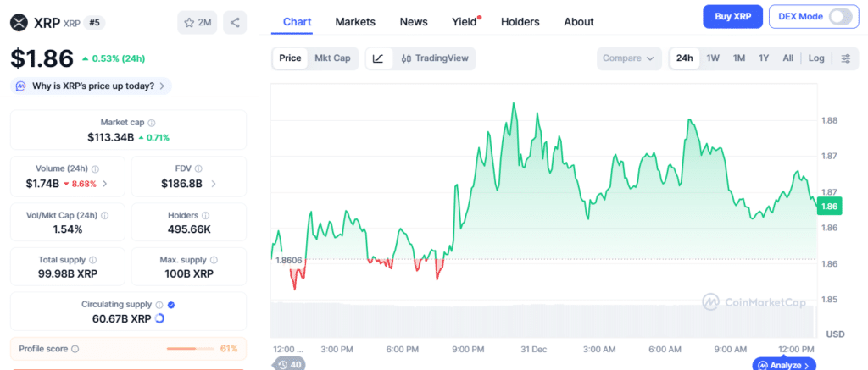Open Market cap info icon
This screenshot has width=868, height=370.
(x=152, y=123)
